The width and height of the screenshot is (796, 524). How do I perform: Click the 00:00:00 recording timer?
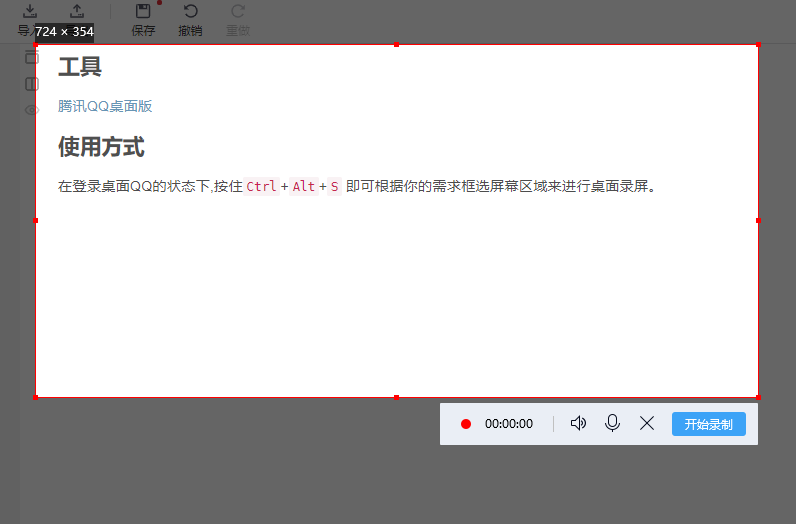[509, 423]
